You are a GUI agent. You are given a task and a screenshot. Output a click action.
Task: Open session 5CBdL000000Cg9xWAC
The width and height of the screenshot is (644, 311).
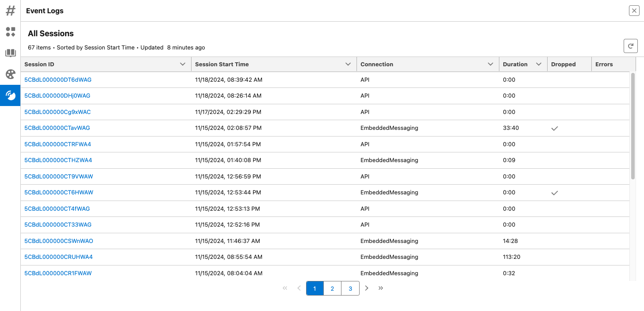57,112
